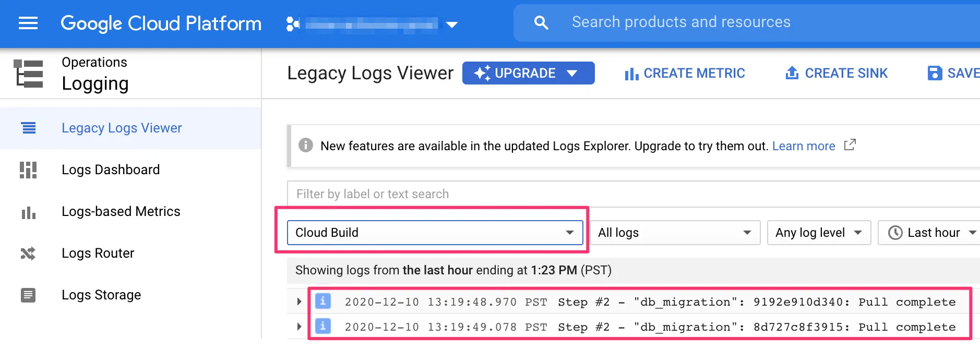Viewport: 980px width, 362px height.
Task: Click the filter by label text field
Action: tap(626, 194)
